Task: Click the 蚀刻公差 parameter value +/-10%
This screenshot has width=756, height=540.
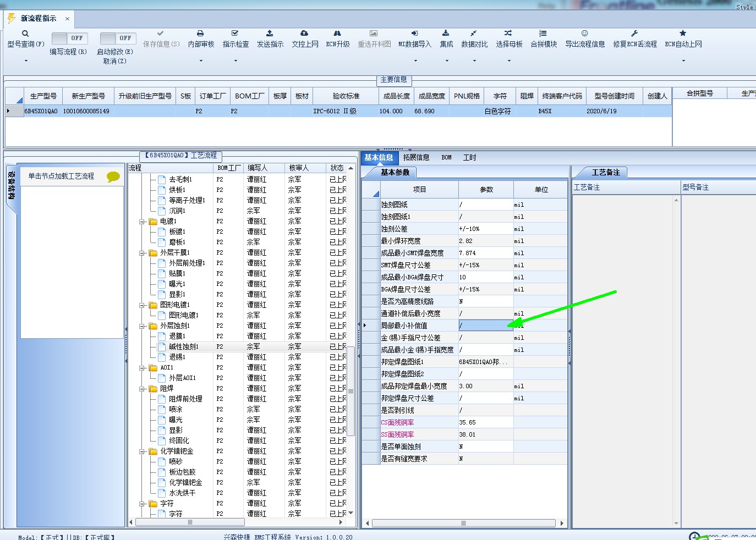Action: click(486, 229)
